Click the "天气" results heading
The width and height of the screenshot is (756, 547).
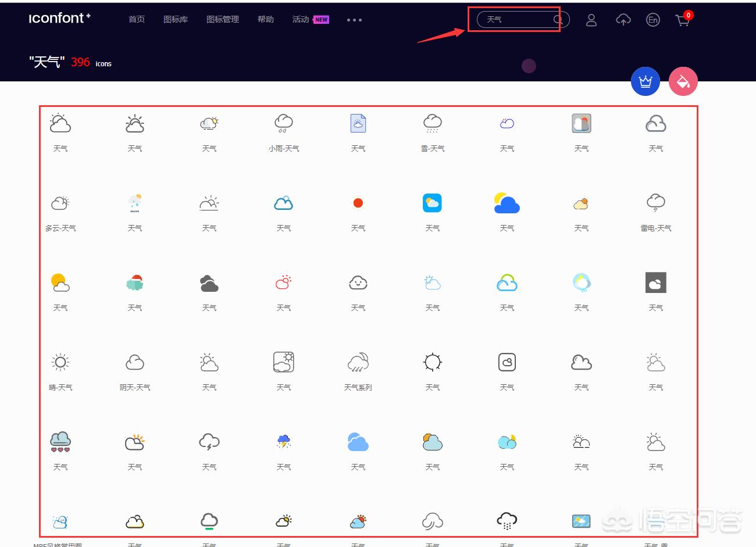click(47, 62)
